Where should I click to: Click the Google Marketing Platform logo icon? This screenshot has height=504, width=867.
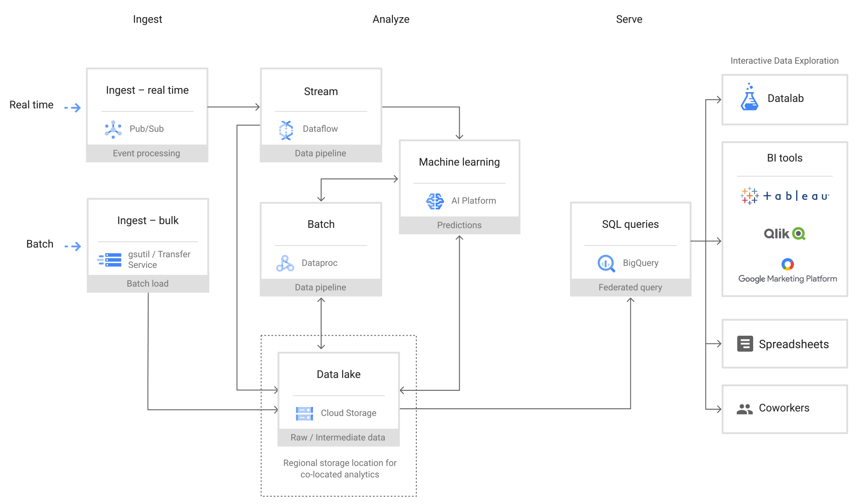point(788,264)
